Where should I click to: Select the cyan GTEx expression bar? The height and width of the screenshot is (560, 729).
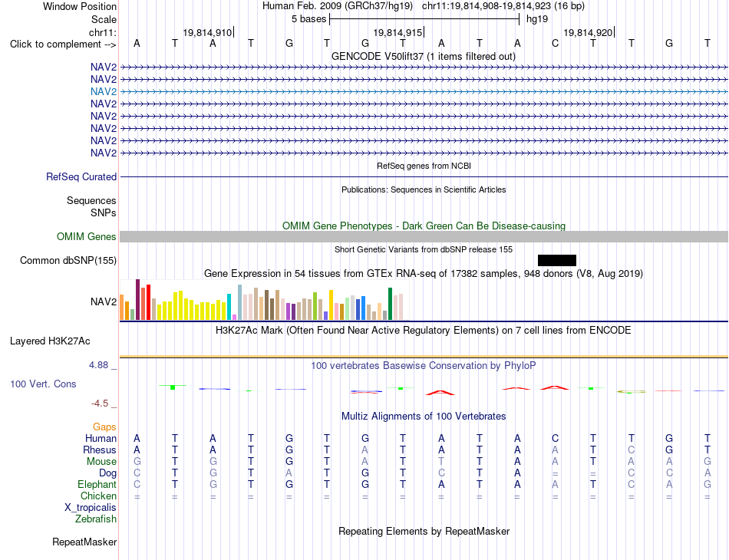(x=229, y=307)
